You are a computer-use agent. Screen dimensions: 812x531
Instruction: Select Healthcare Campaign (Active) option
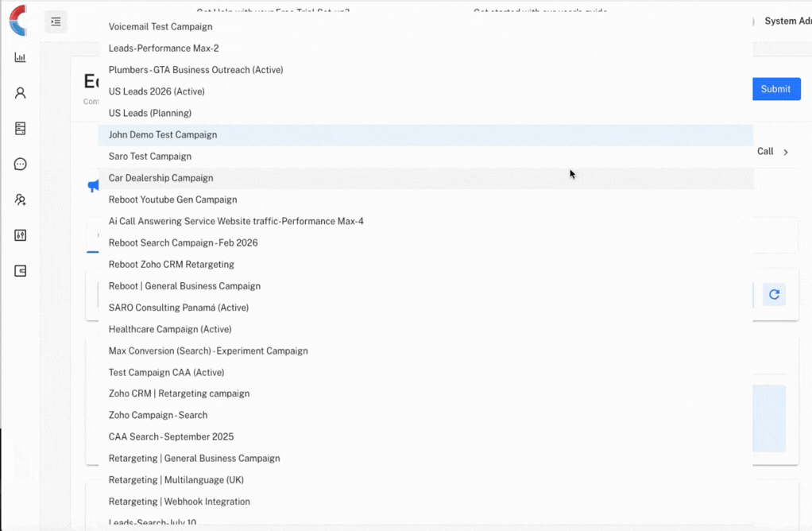point(170,329)
